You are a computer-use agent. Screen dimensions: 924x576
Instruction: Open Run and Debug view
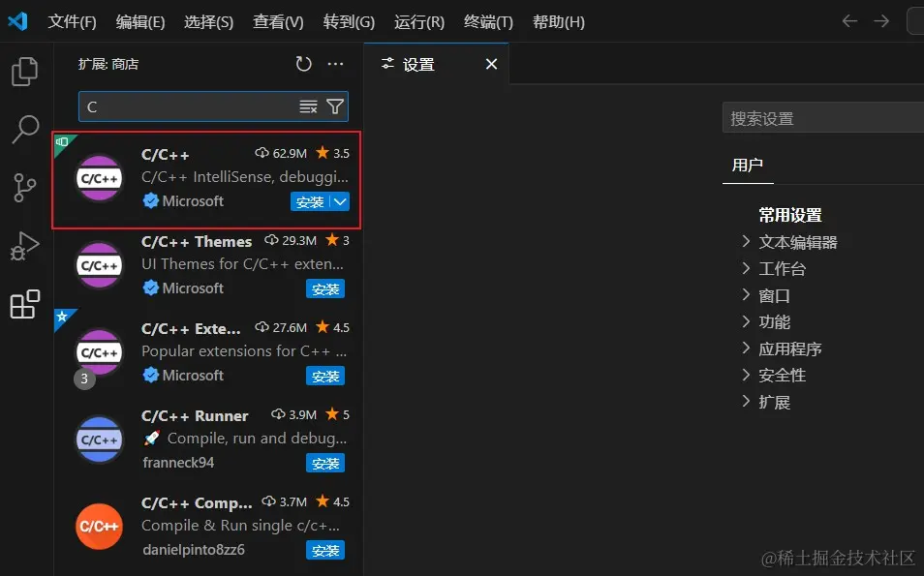(25, 246)
